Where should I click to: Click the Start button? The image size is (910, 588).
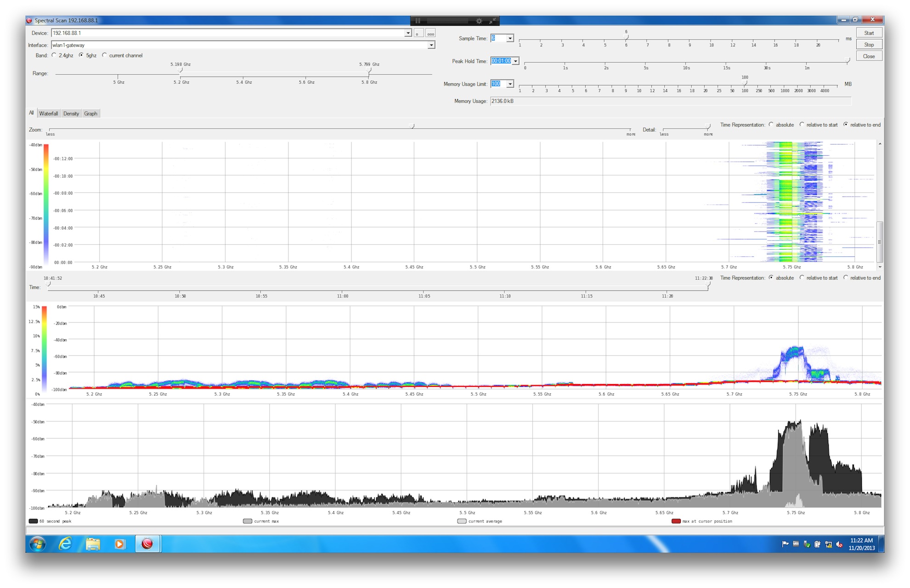tap(869, 33)
